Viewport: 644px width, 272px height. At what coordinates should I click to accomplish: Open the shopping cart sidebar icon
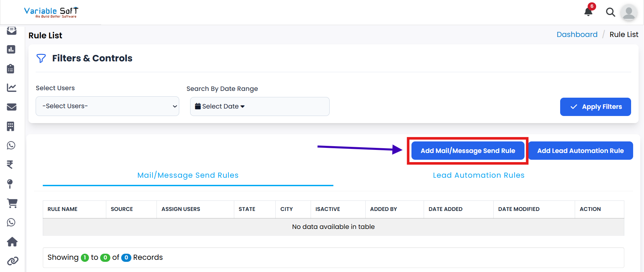pos(12,203)
